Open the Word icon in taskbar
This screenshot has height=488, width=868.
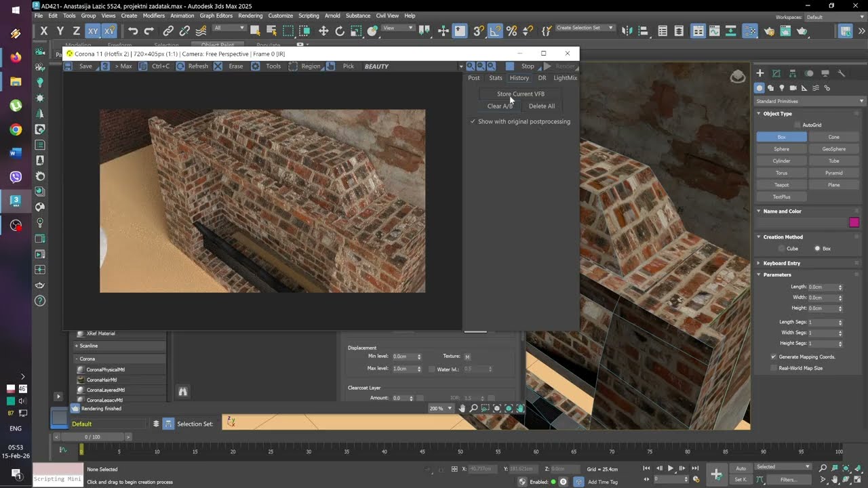16,153
